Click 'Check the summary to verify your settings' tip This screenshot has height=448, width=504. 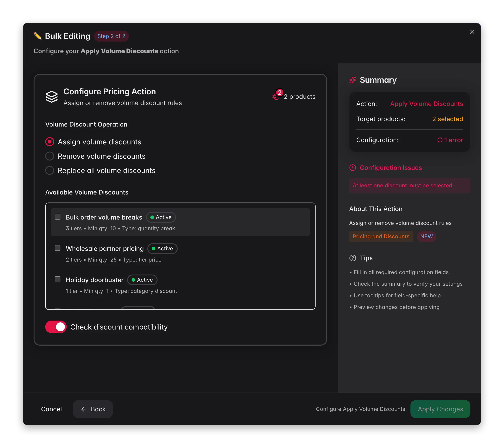(x=408, y=284)
